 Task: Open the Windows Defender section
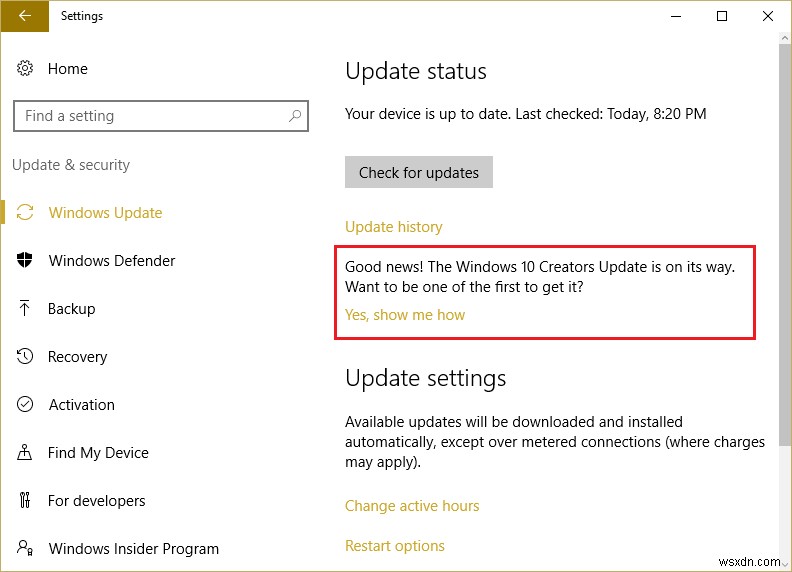[112, 261]
